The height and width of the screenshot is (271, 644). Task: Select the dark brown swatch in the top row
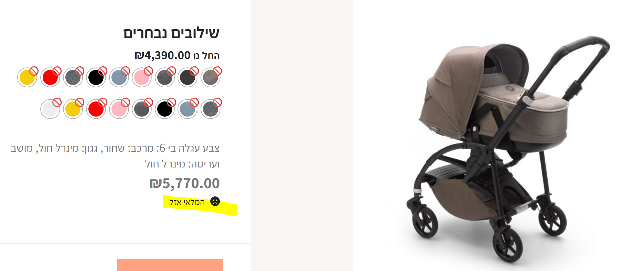click(187, 77)
